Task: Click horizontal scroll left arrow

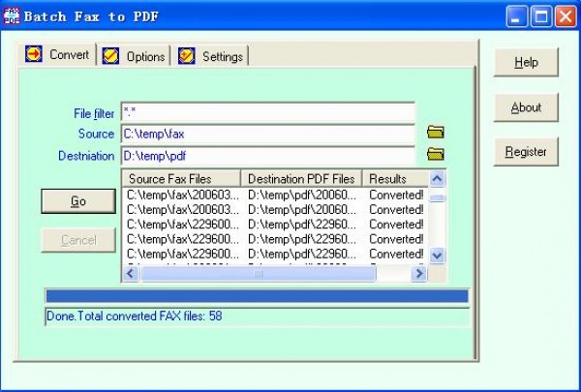Action: tap(131, 274)
